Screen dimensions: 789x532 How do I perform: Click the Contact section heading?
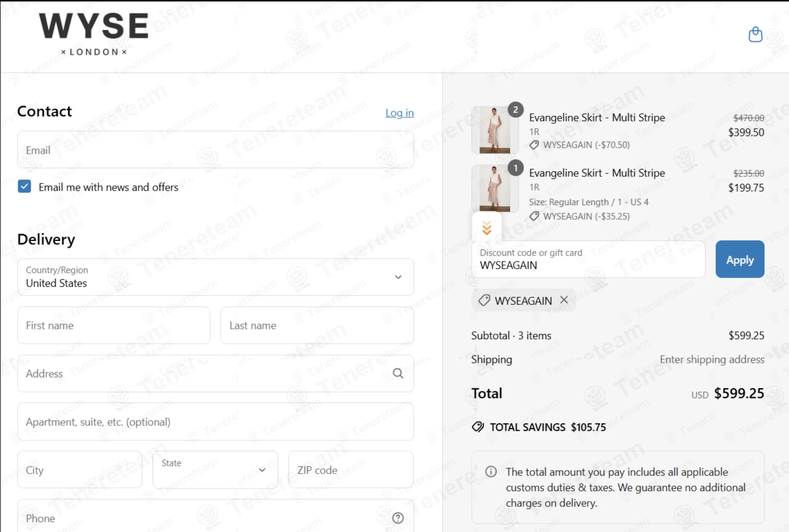click(x=44, y=111)
